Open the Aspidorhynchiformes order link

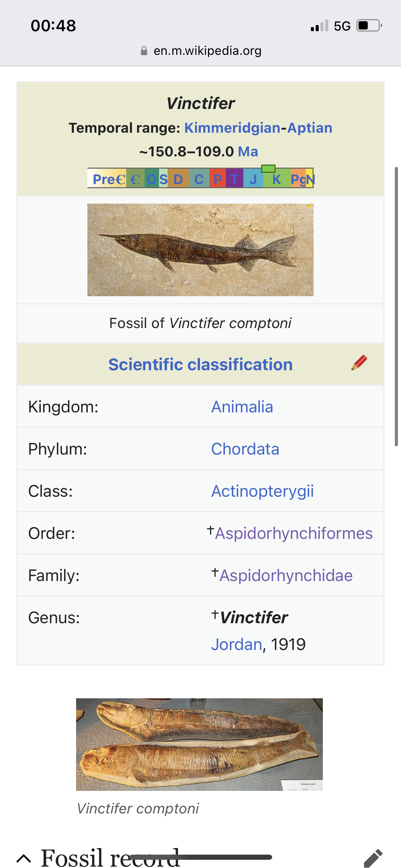point(294,533)
